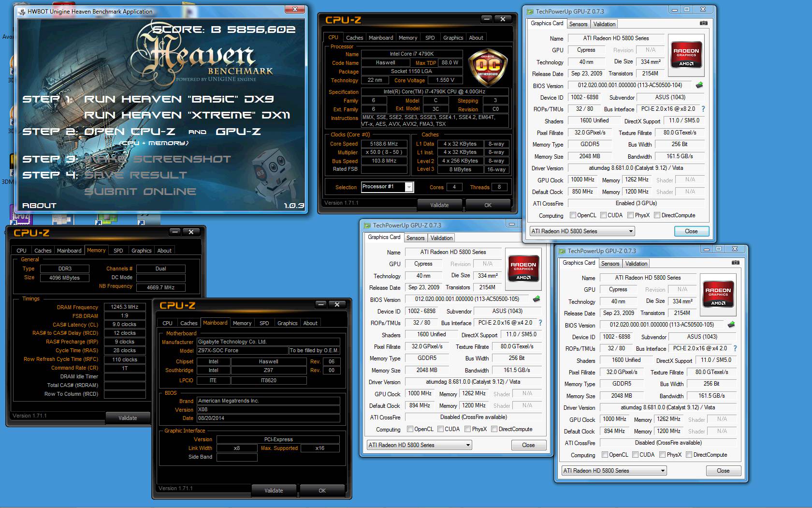Click Bus Interface question mark in top GPU-Z
812x508 pixels.
pos(703,109)
